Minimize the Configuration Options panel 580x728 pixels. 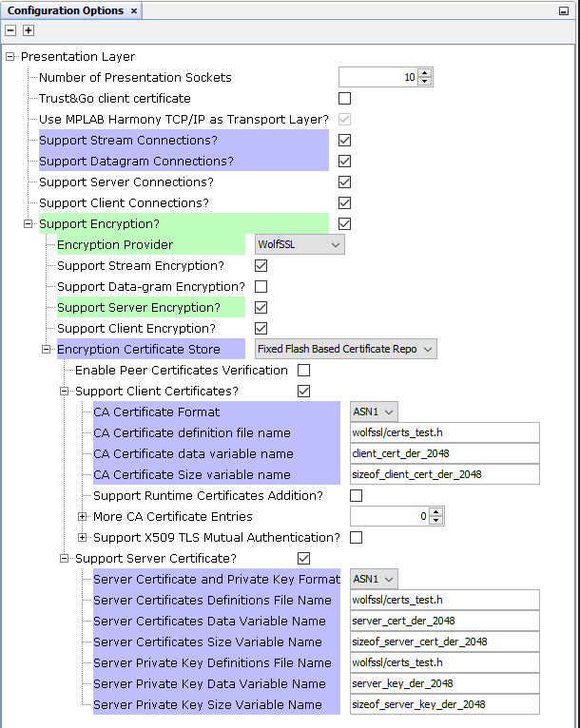563,11
